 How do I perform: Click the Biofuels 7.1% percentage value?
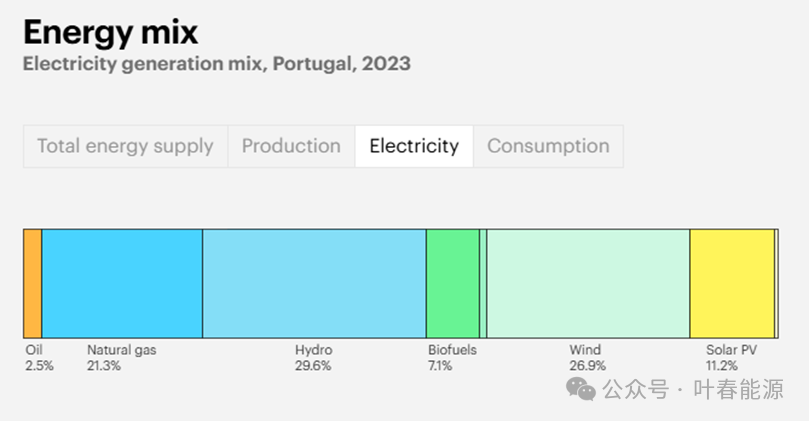tap(440, 366)
